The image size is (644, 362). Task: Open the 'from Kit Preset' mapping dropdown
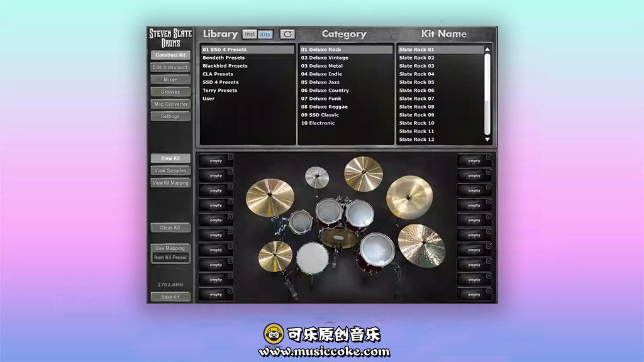tap(170, 258)
